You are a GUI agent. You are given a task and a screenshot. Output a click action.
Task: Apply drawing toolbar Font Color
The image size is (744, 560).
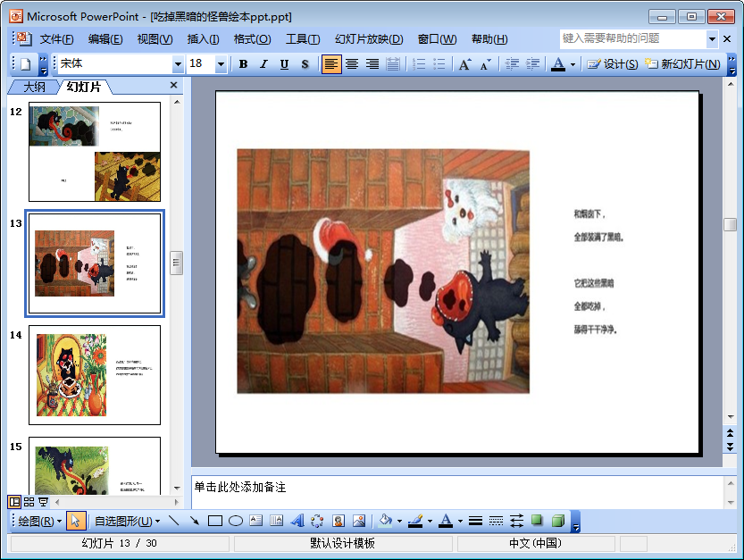446,521
